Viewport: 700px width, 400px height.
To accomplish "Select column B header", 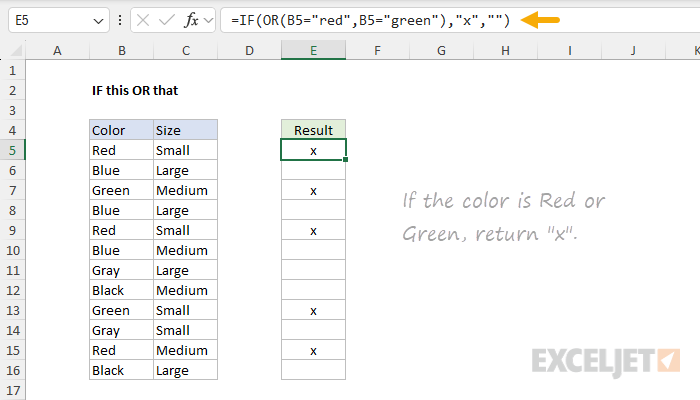I will tap(121, 50).
